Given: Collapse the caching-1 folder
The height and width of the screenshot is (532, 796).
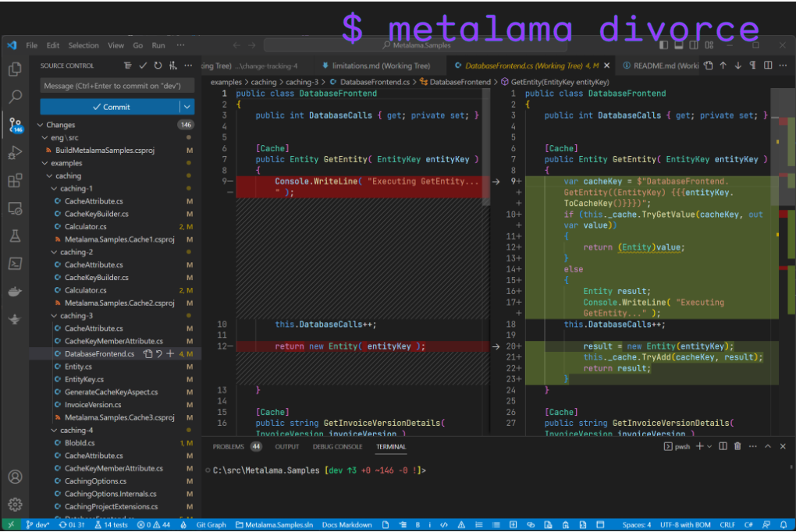Looking at the screenshot, I should click(x=54, y=188).
